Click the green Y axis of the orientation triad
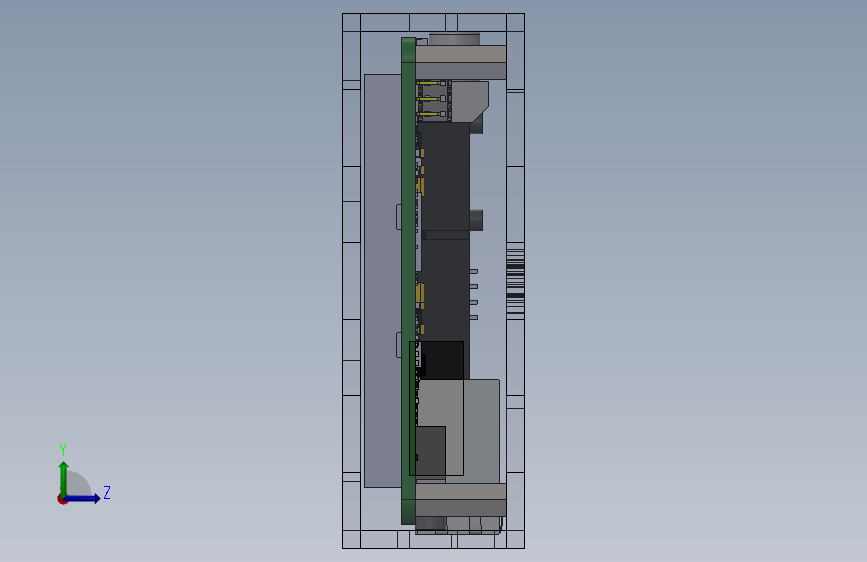 pyautogui.click(x=63, y=478)
